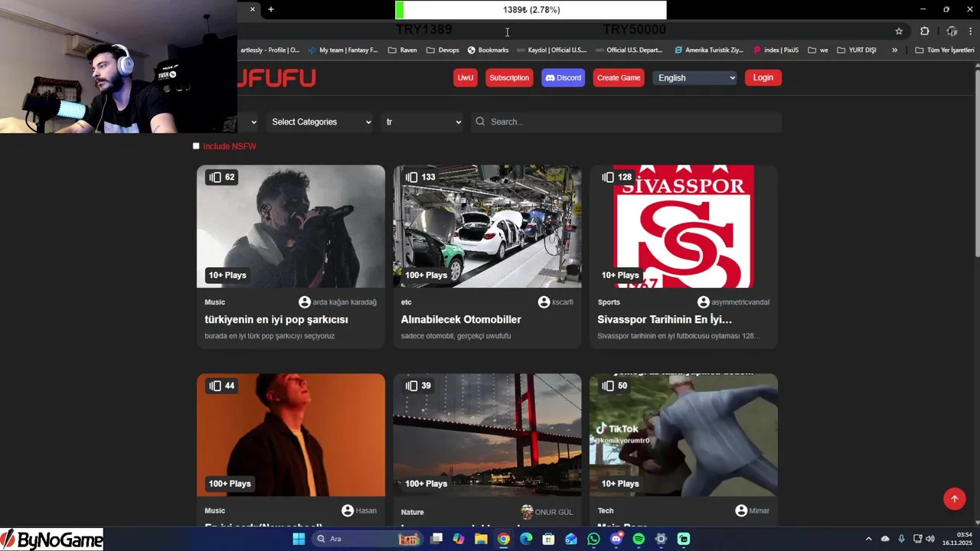
Task: Open the TikTok meme Tech thumbnail
Action: point(684,435)
